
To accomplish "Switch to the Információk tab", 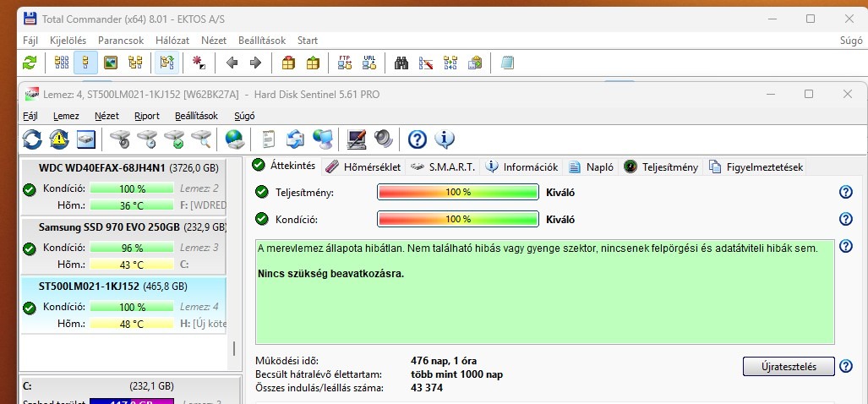I will 521,167.
